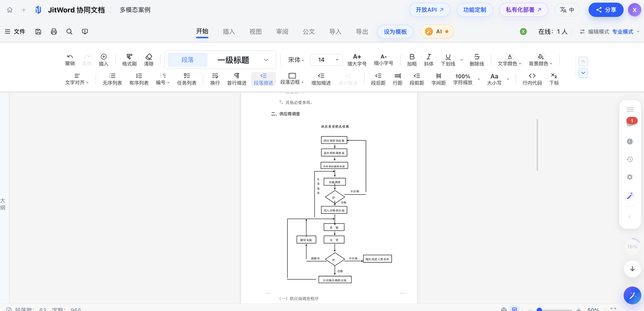
Task: Toggle italic (斜体) formatting
Action: click(428, 60)
